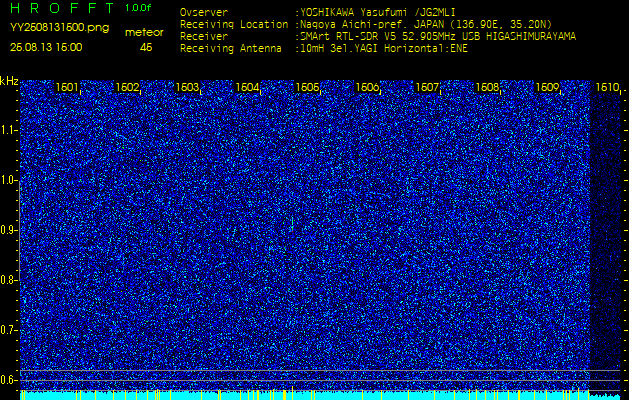The width and height of the screenshot is (629, 400).
Task: Select the YY2508131500.png file name
Action: point(59,28)
